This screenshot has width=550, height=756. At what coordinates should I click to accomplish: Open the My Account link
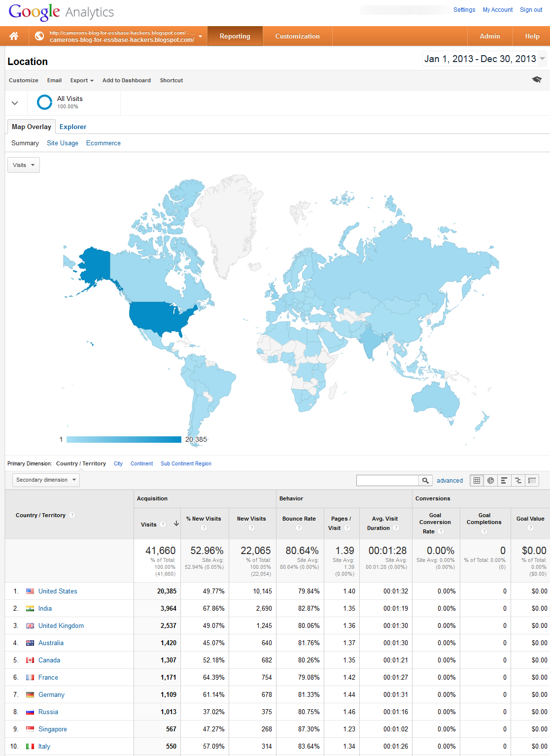pyautogui.click(x=498, y=9)
